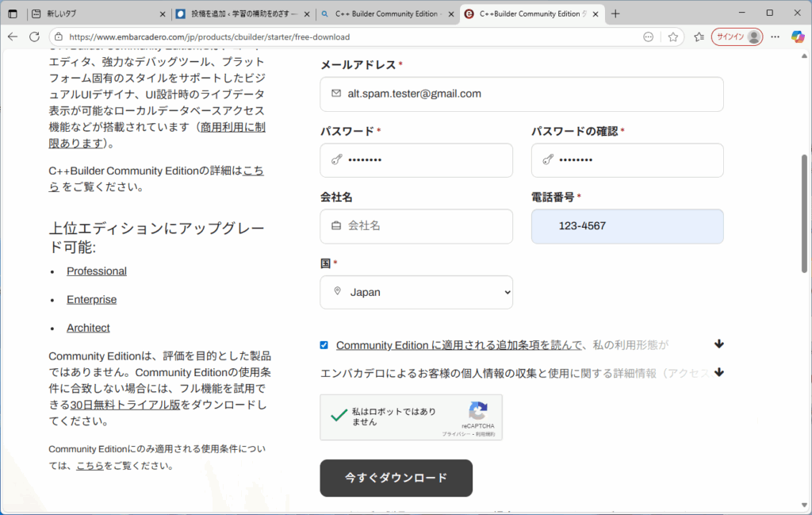Viewport: 812px width, 515px height.
Task: Close the active C++Builder Community Edition tab
Action: point(596,14)
